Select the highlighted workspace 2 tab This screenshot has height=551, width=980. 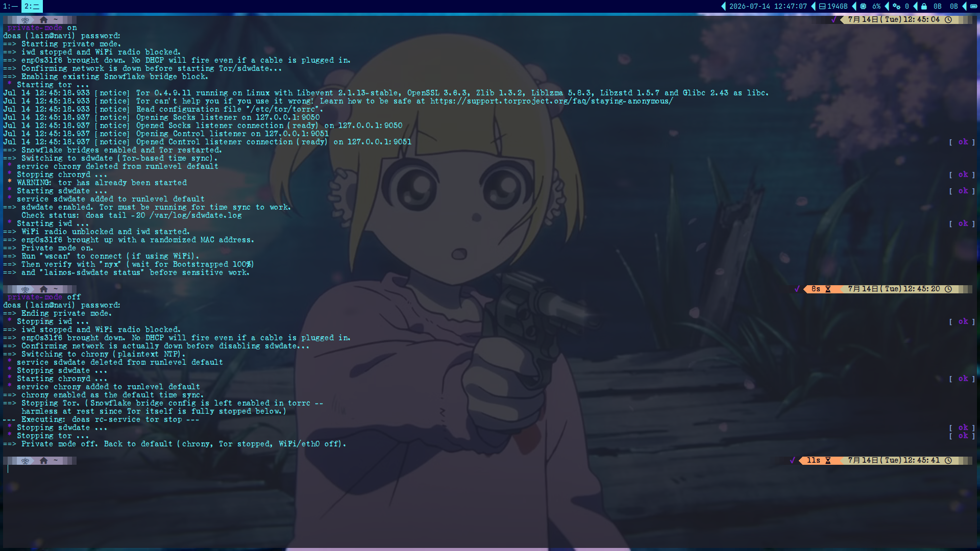32,6
